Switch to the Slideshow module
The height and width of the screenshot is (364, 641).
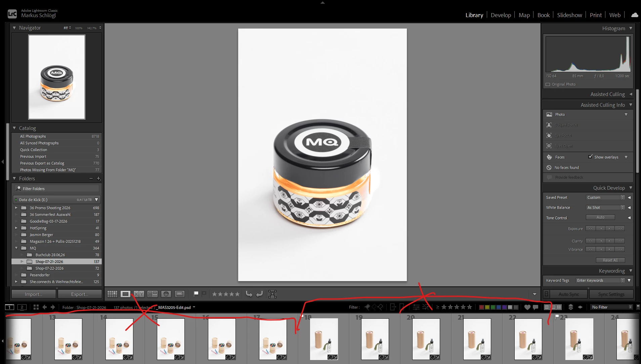coord(569,15)
